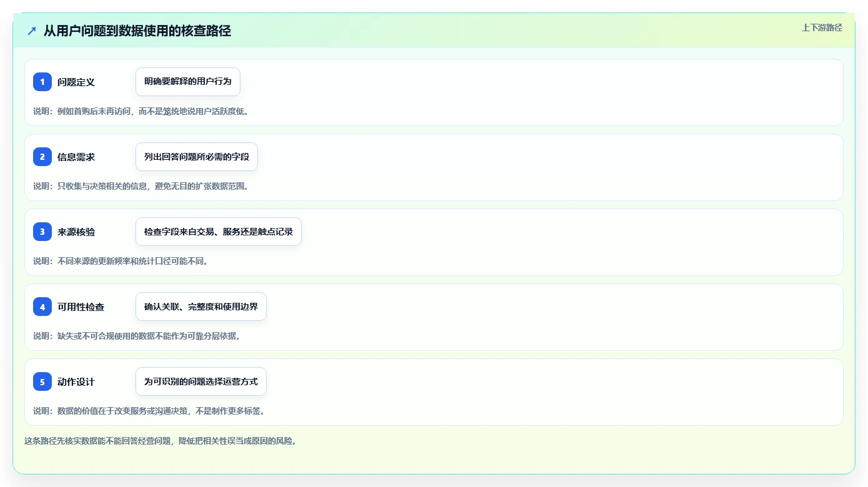868x487 pixels.
Task: Click the arrow icon beside the title
Action: [32, 31]
